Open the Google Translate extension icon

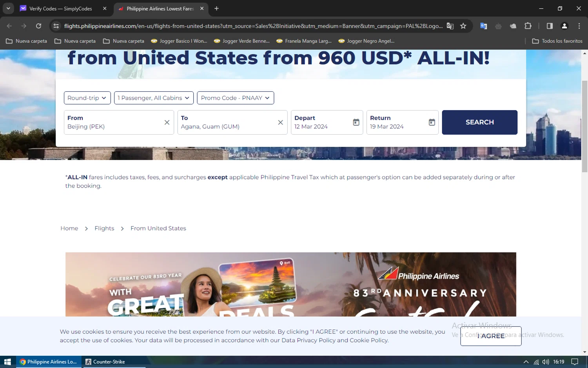click(x=483, y=26)
